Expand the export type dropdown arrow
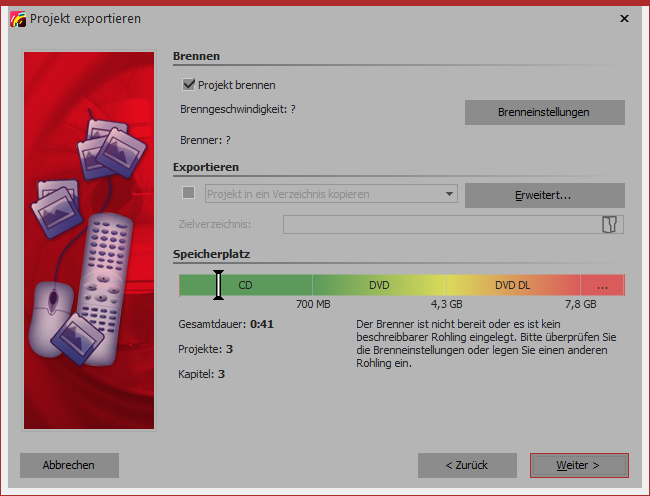Image resolution: width=650 pixels, height=496 pixels. [449, 194]
